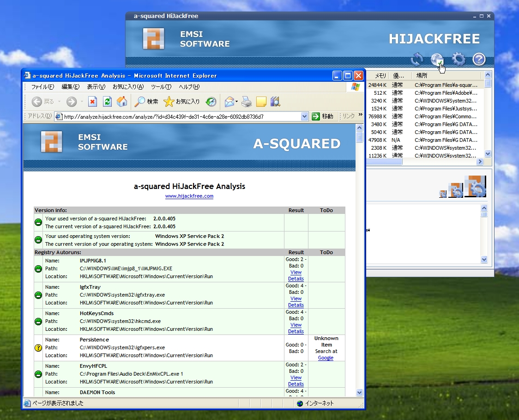Click the 場所 column header in HiJackFree
The image size is (519, 420).
(x=446, y=75)
